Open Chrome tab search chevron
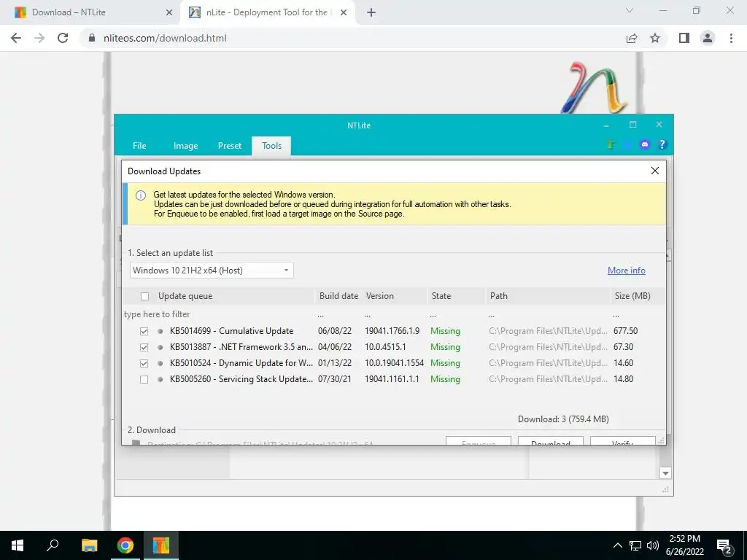Image resolution: width=747 pixels, height=560 pixels. tap(630, 10)
